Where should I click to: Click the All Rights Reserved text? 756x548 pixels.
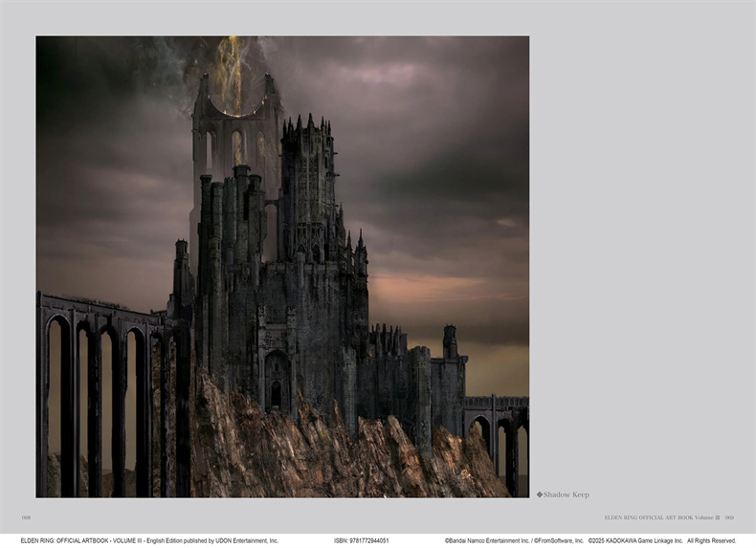(711, 540)
